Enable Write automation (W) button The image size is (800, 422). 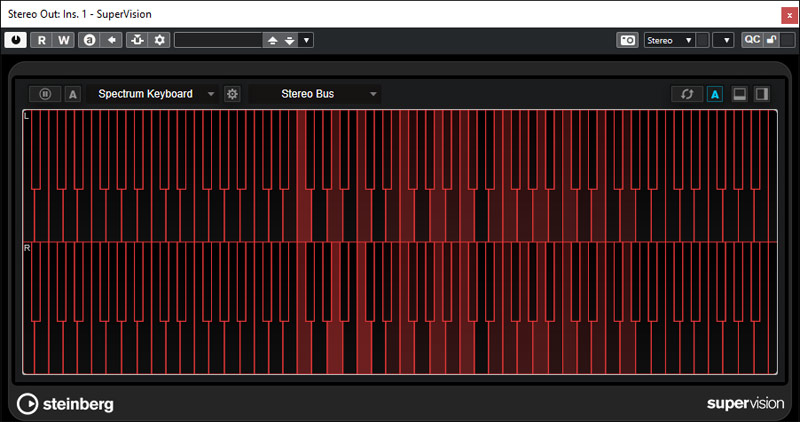64,40
